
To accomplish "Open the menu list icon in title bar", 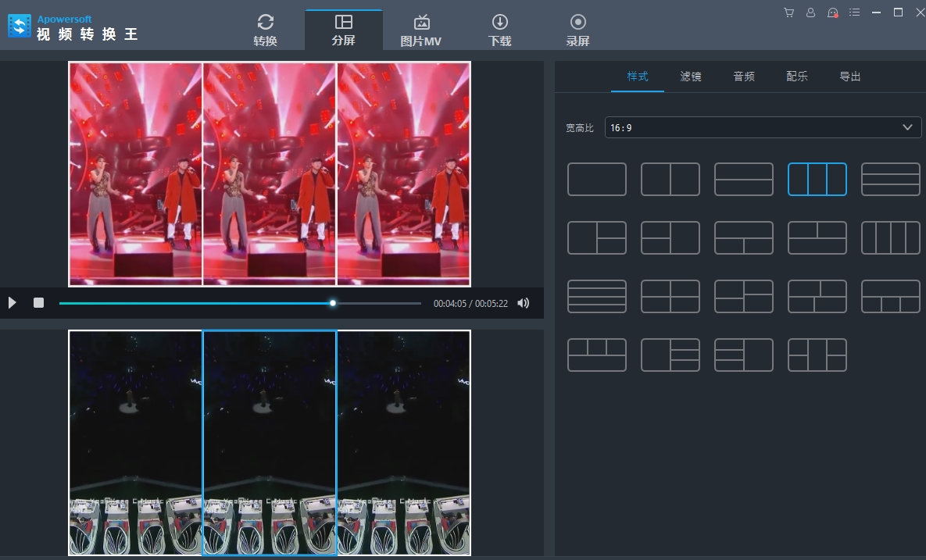I will click(x=854, y=12).
